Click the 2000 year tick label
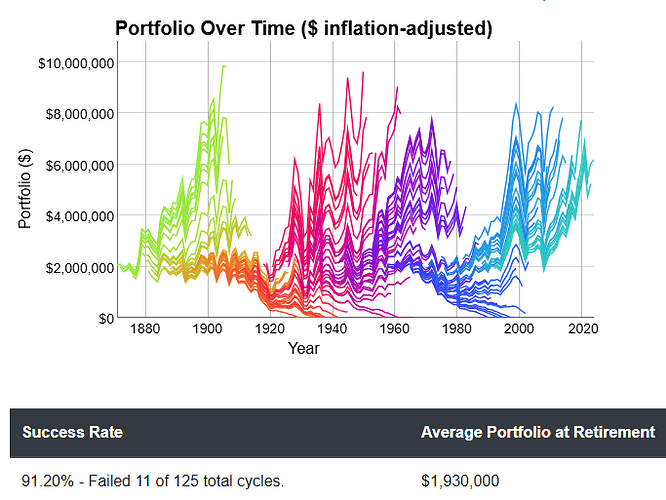Screen dimensions: 666x500 519,329
